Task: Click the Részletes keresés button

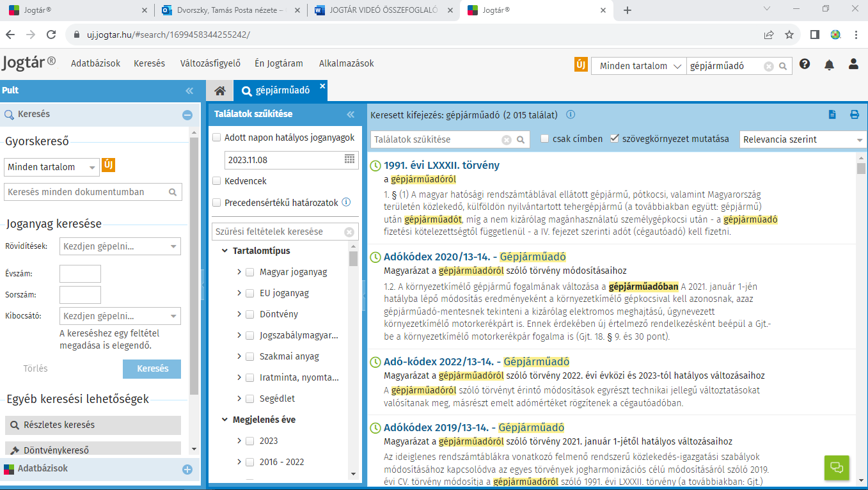Action: pyautogui.click(x=93, y=425)
